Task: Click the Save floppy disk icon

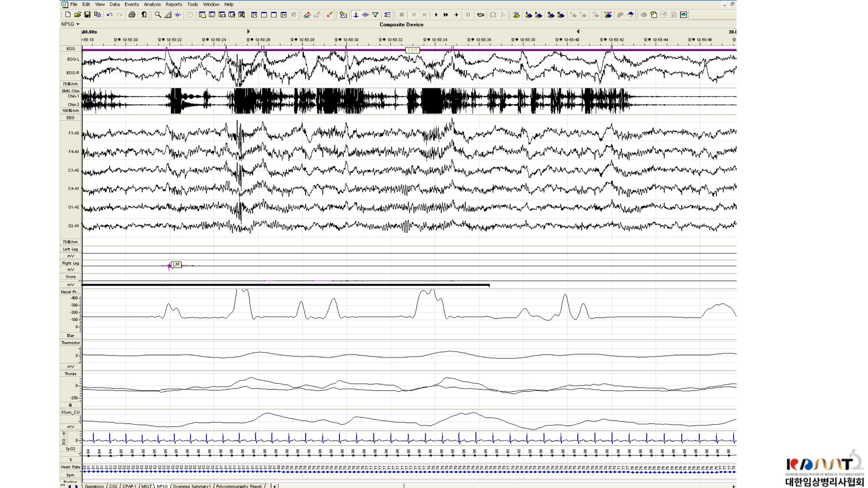Action: coord(87,15)
